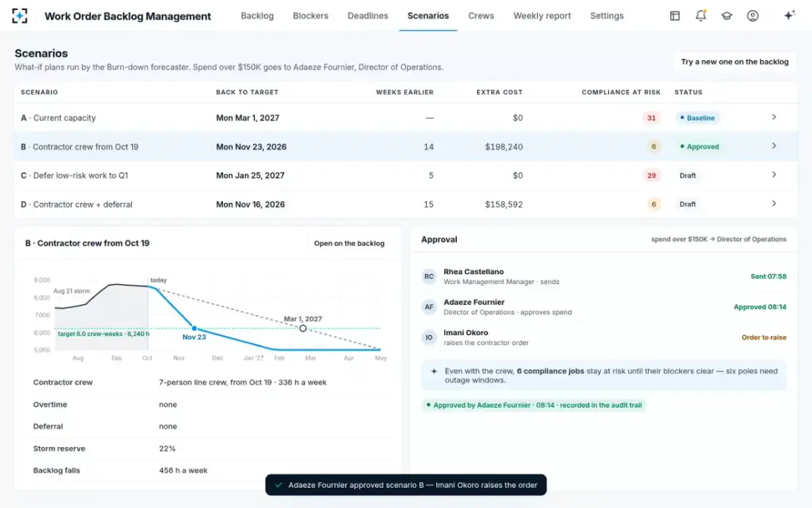Open the layout panel icon
Viewport: 812px width, 508px height.
coord(675,16)
